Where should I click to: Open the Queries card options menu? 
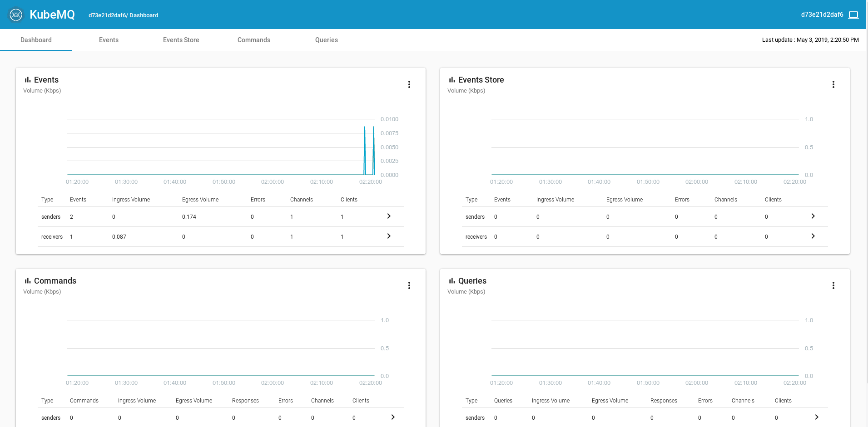click(833, 285)
